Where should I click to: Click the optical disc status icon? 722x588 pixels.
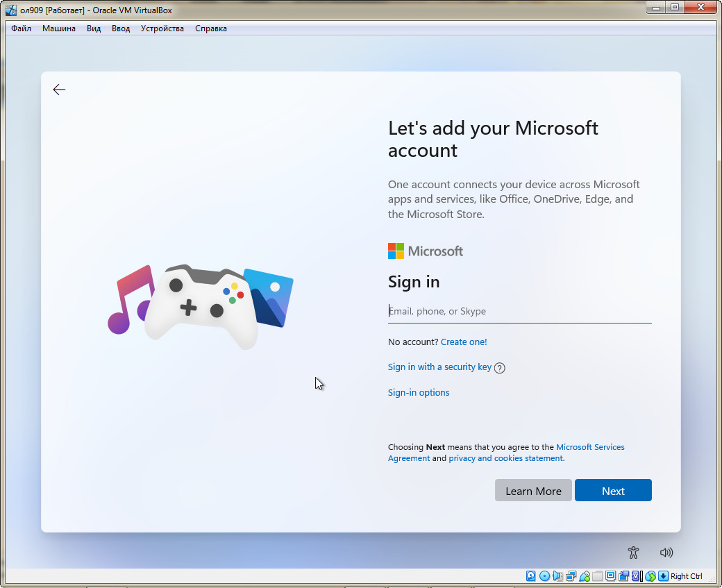pyautogui.click(x=545, y=576)
